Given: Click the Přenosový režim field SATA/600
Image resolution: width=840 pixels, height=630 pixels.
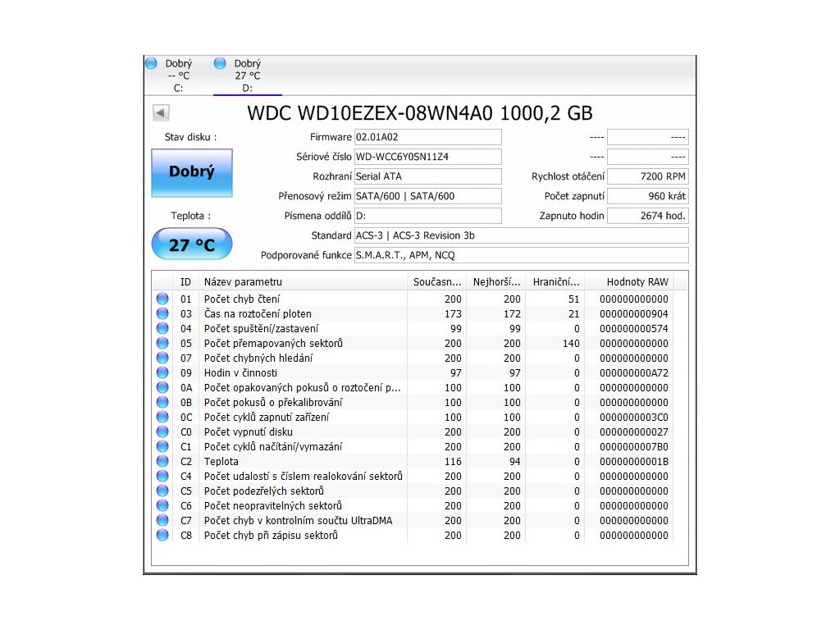Looking at the screenshot, I should (428, 196).
